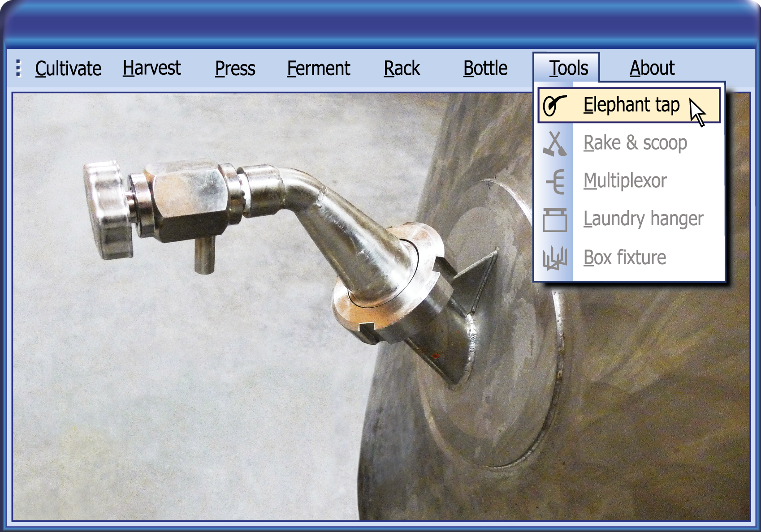Choose the Box fixture menu entry
This screenshot has height=532, width=761.
tap(629, 258)
